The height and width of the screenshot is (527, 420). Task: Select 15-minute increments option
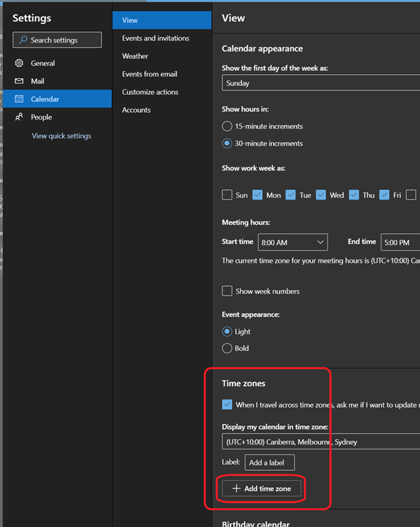coord(227,126)
